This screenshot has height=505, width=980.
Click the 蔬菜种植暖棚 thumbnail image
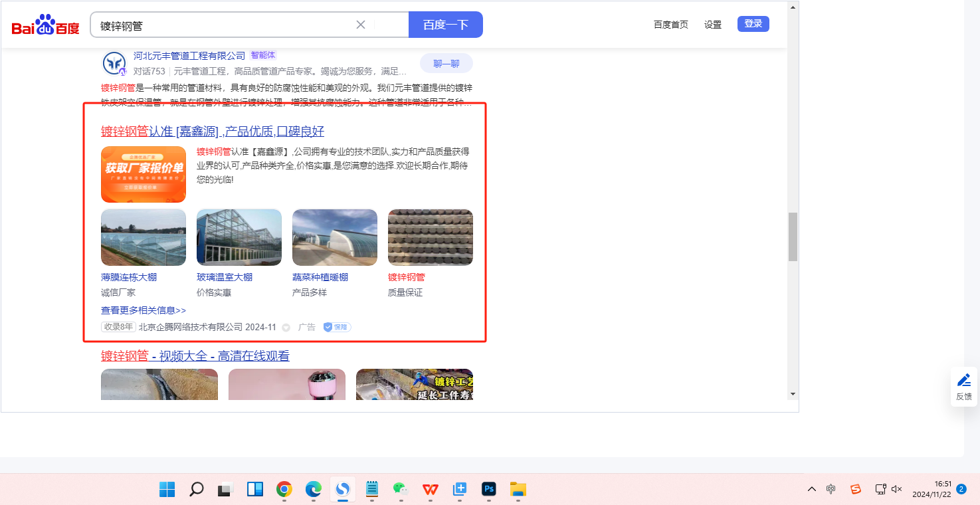335,238
